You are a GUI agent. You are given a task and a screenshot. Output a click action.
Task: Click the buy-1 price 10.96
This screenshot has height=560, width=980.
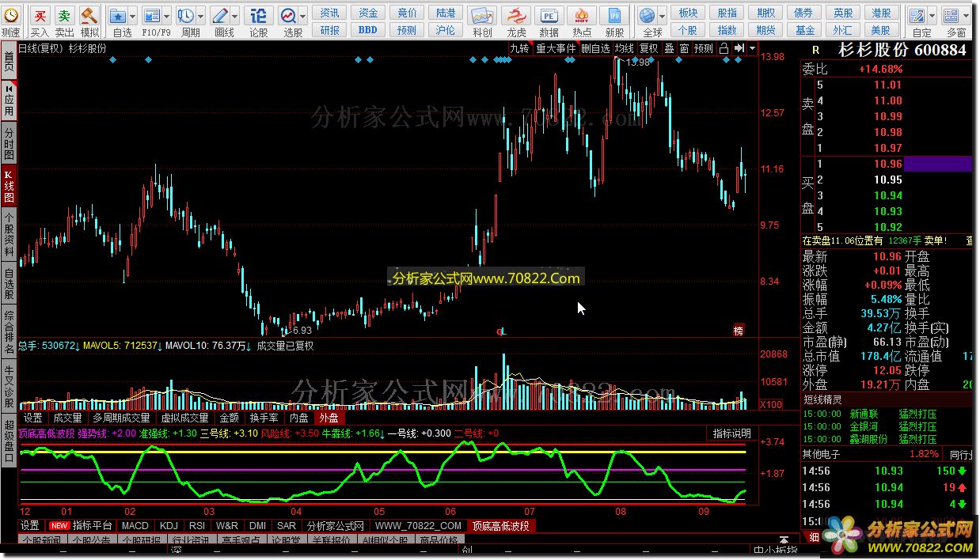(887, 164)
